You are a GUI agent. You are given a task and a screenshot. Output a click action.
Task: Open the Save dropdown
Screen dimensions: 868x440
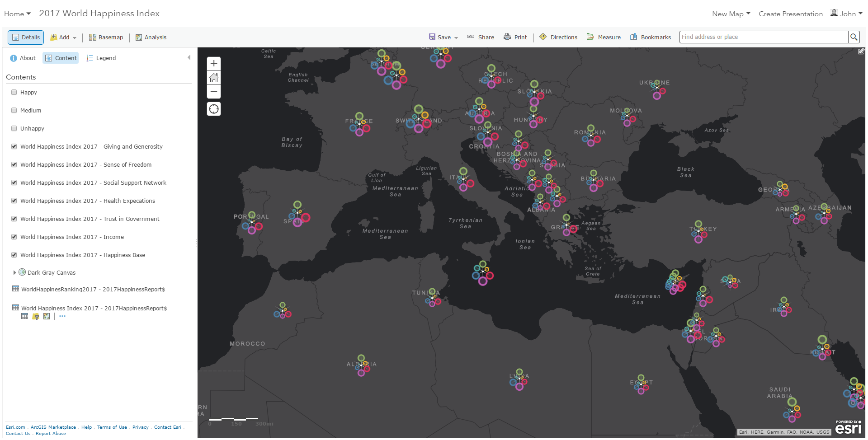(443, 37)
